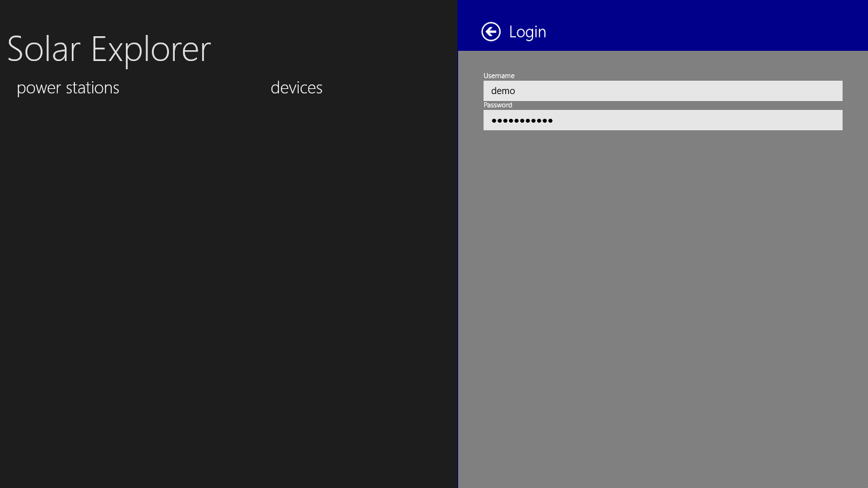
Task: Open the devices section
Action: [296, 88]
